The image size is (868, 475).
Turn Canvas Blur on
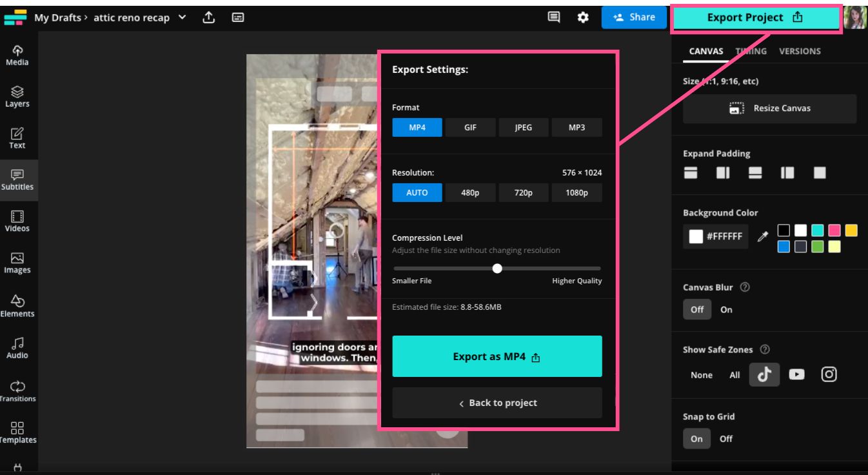(726, 310)
